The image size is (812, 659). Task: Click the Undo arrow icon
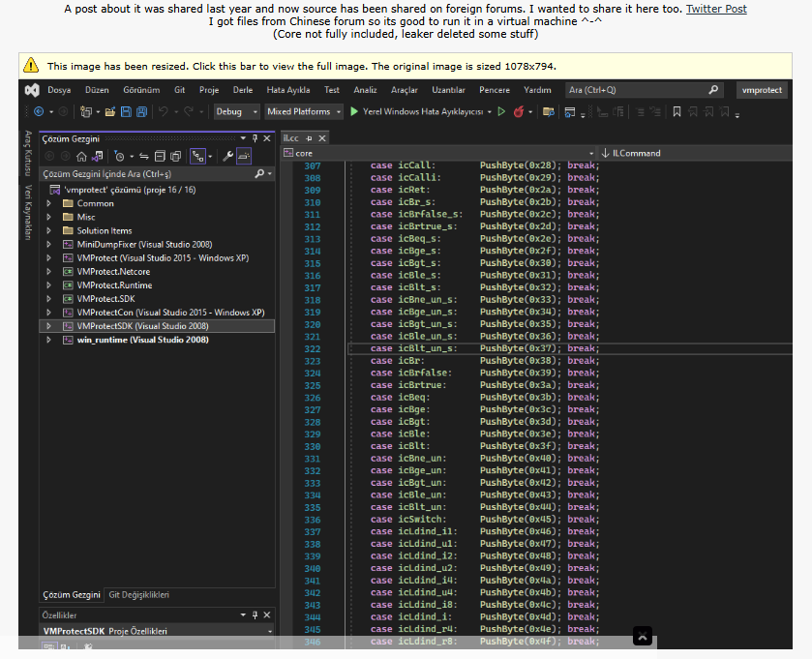pyautogui.click(x=164, y=112)
